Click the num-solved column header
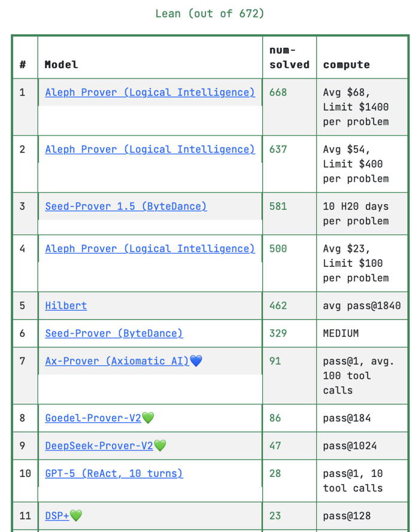This screenshot has width=419, height=532. (289, 57)
